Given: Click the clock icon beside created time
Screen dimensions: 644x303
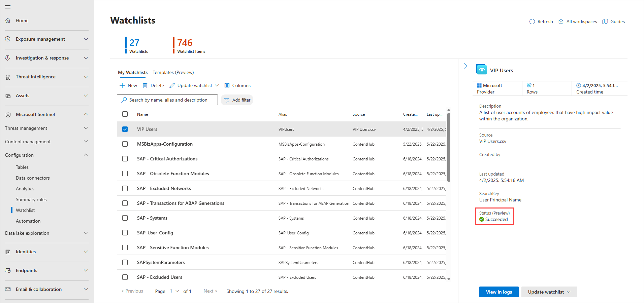Looking at the screenshot, I should [579, 85].
